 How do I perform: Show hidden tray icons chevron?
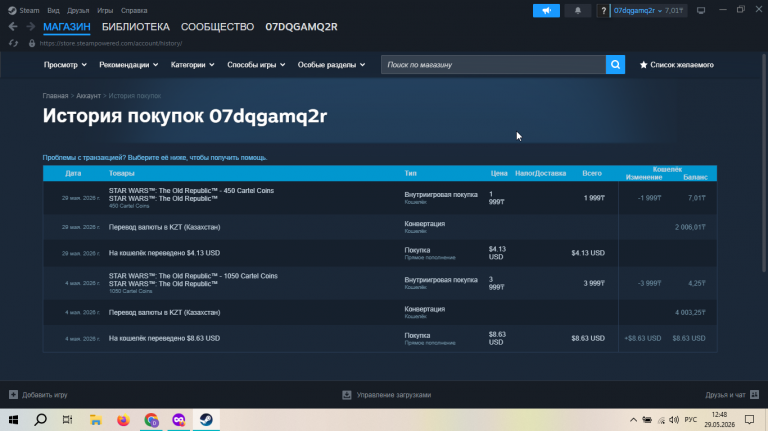[633, 420]
